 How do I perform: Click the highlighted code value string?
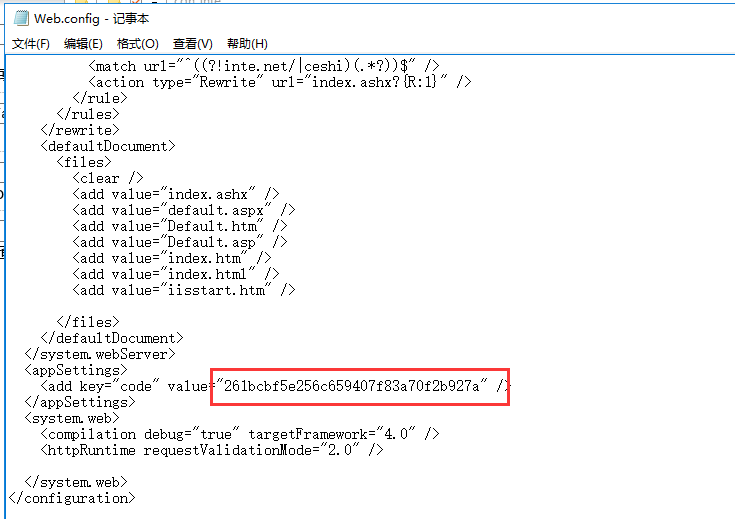[354, 386]
